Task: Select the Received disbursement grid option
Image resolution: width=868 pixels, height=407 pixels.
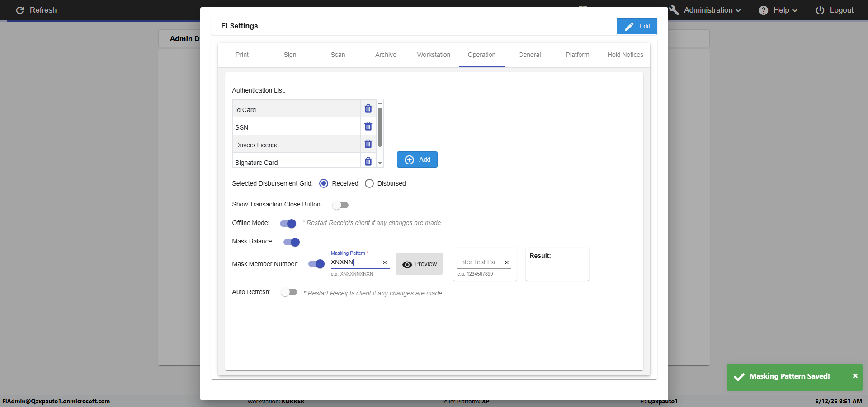Action: (324, 183)
